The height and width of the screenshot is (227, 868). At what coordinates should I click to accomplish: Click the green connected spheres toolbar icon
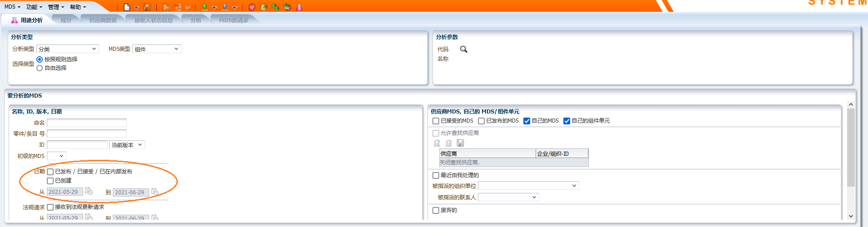click(276, 7)
